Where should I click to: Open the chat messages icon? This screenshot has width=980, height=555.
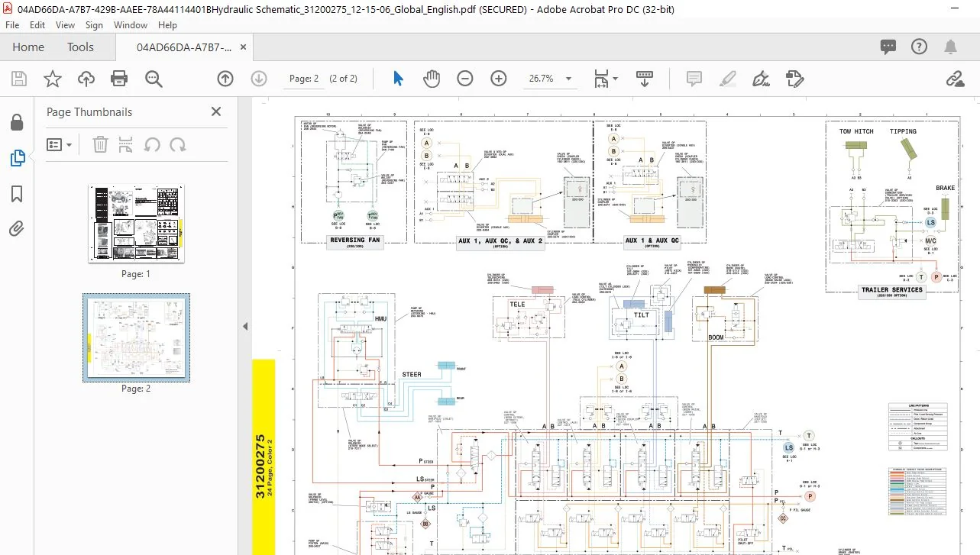coord(888,47)
